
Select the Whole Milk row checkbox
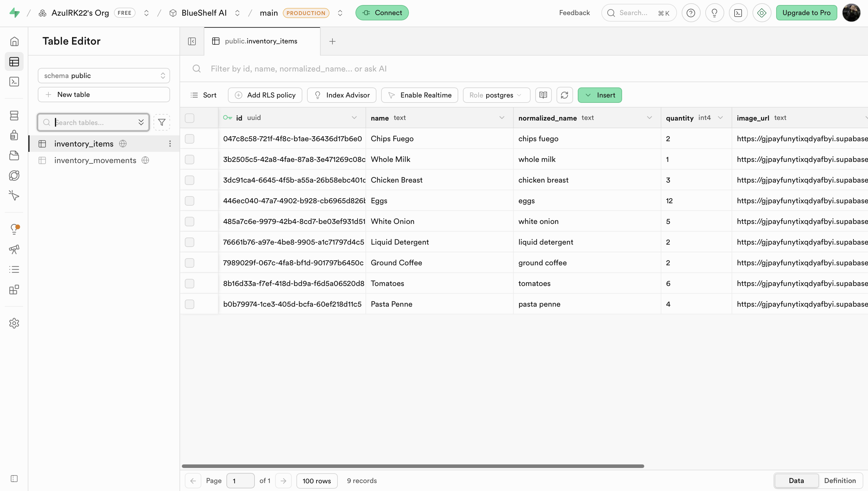(x=189, y=159)
